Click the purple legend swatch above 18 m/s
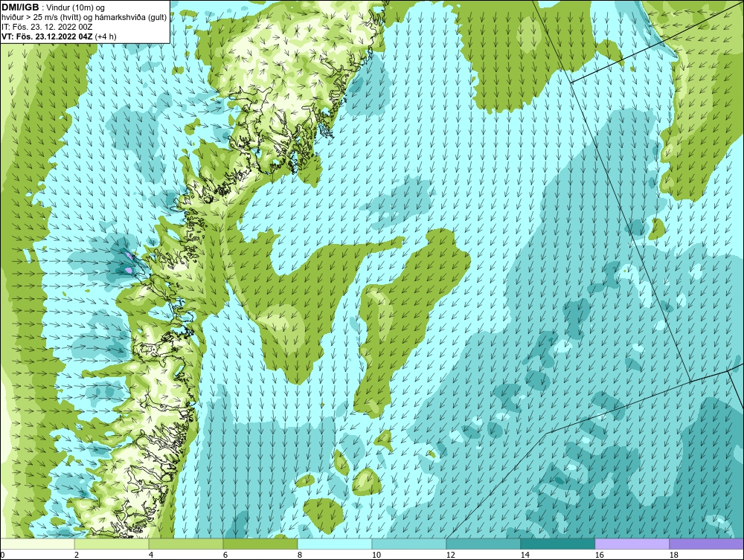 pos(707,544)
